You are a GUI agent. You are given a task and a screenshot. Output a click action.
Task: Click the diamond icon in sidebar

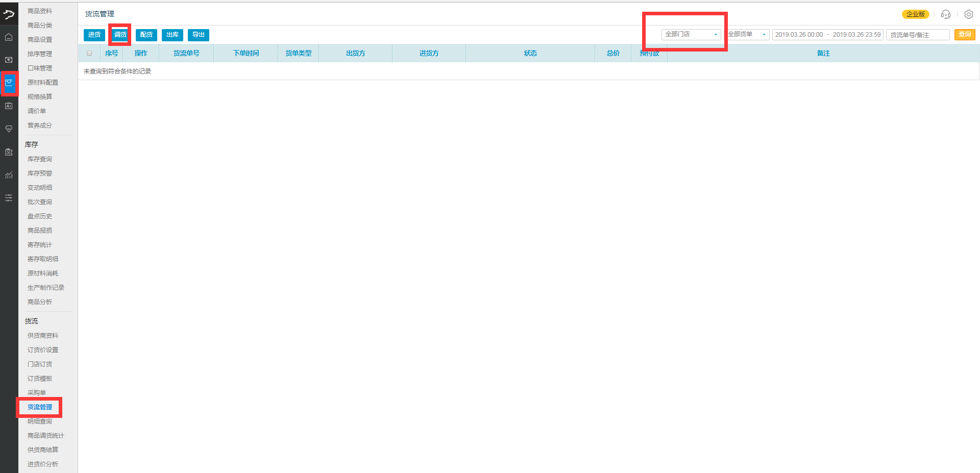pos(9,129)
